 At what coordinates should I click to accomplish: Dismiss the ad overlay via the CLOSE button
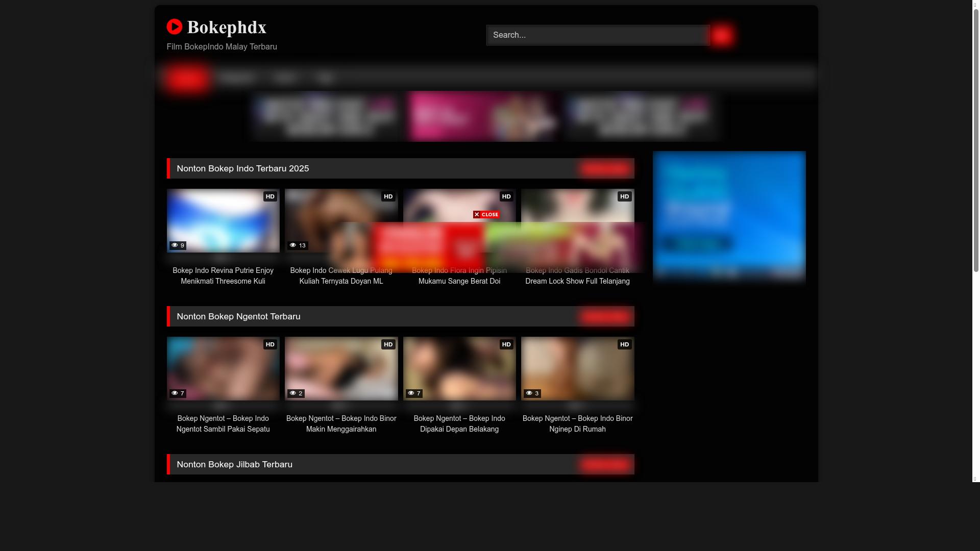486,214
